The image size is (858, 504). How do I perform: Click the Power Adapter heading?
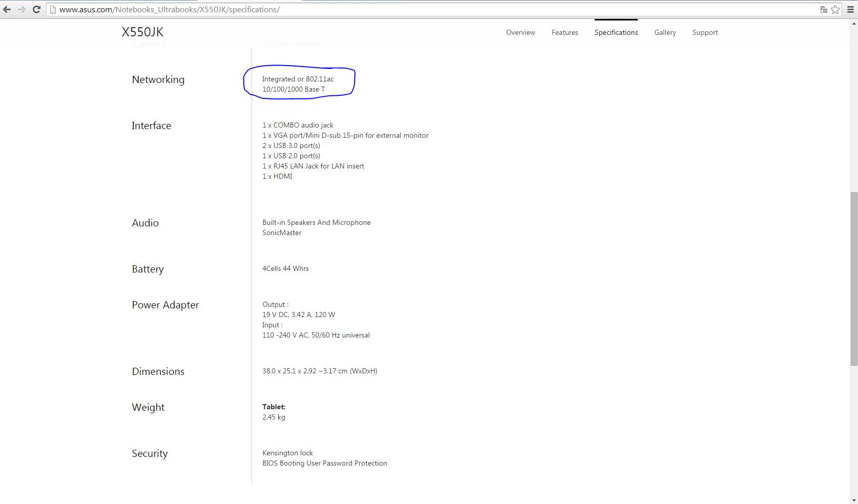pyautogui.click(x=165, y=305)
